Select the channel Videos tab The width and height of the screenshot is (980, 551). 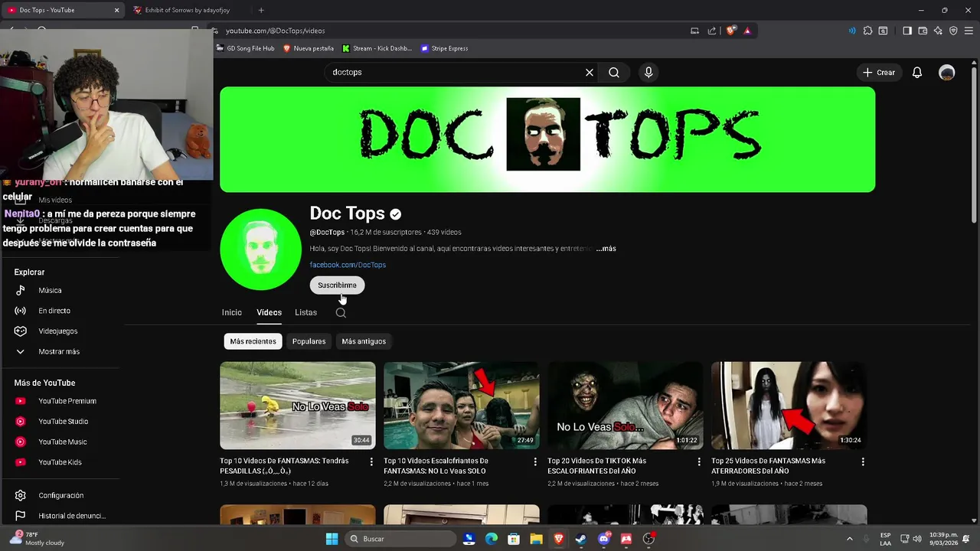pos(269,312)
